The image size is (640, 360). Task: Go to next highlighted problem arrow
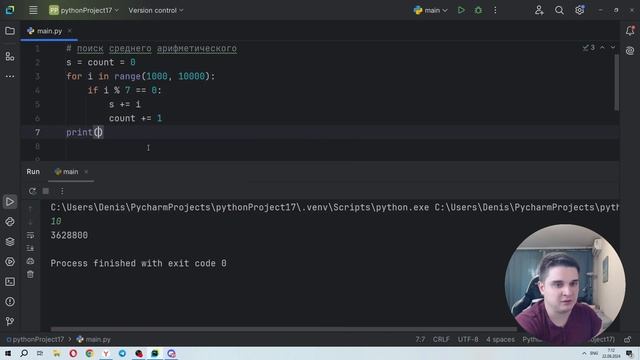(613, 48)
